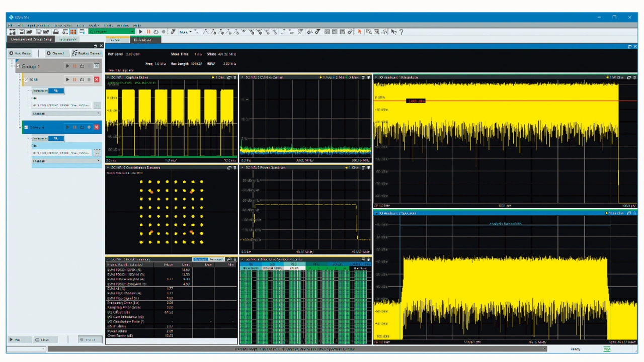Click the toolbar Save diskette icon
Screen dimensions: 644x362
(x=21, y=32)
